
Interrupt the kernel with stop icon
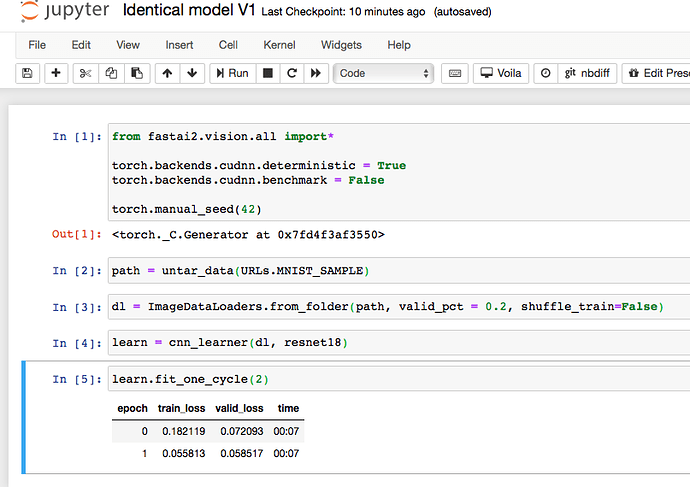pos(268,73)
